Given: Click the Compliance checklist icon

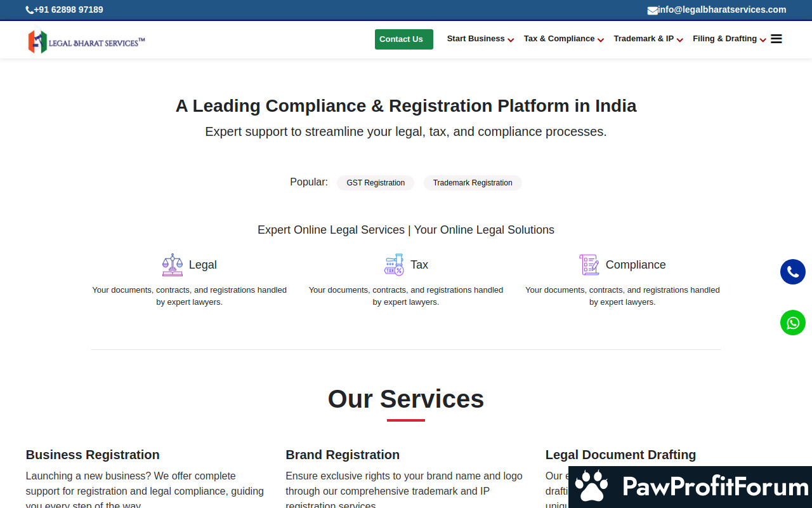Looking at the screenshot, I should coord(589,265).
